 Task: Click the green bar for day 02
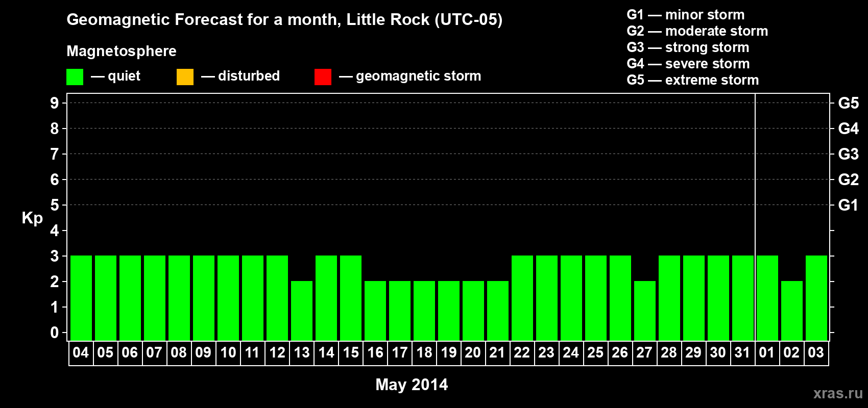coord(792,311)
